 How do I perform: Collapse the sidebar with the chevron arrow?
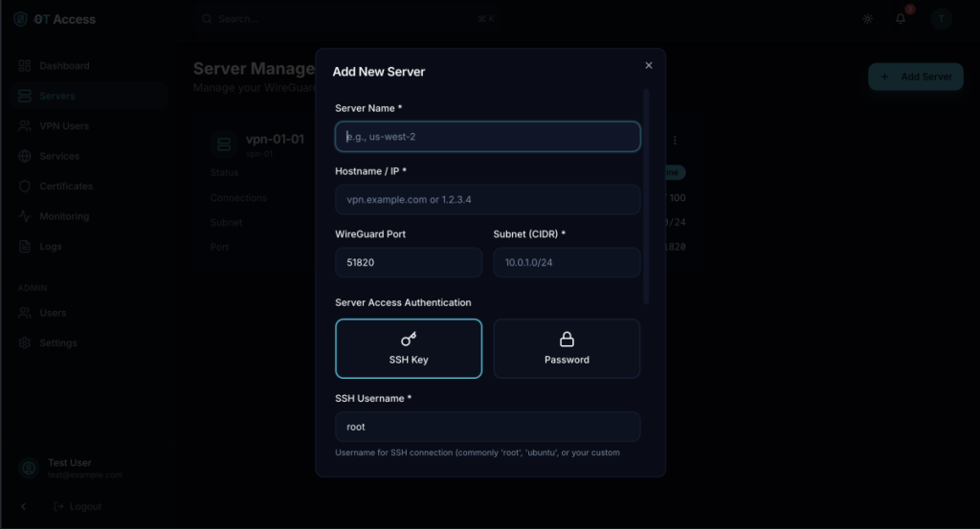(24, 506)
